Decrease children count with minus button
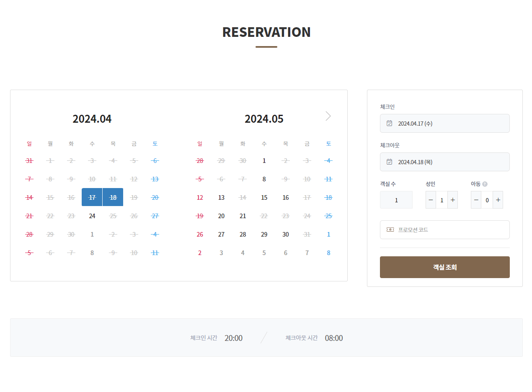Viewport: 532px width, 392px height. point(476,200)
